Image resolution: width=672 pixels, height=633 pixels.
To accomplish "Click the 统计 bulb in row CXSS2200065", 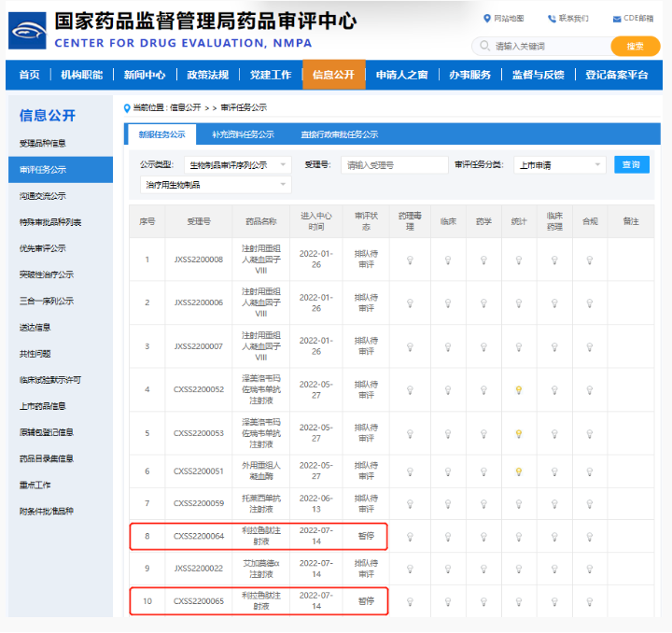I will pyautogui.click(x=519, y=601).
